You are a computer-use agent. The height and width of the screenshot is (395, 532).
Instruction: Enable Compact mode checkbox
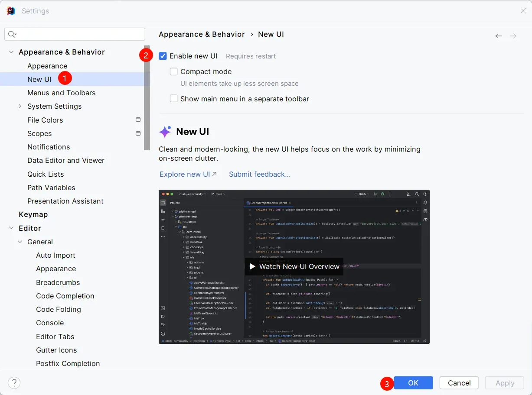[174, 71]
